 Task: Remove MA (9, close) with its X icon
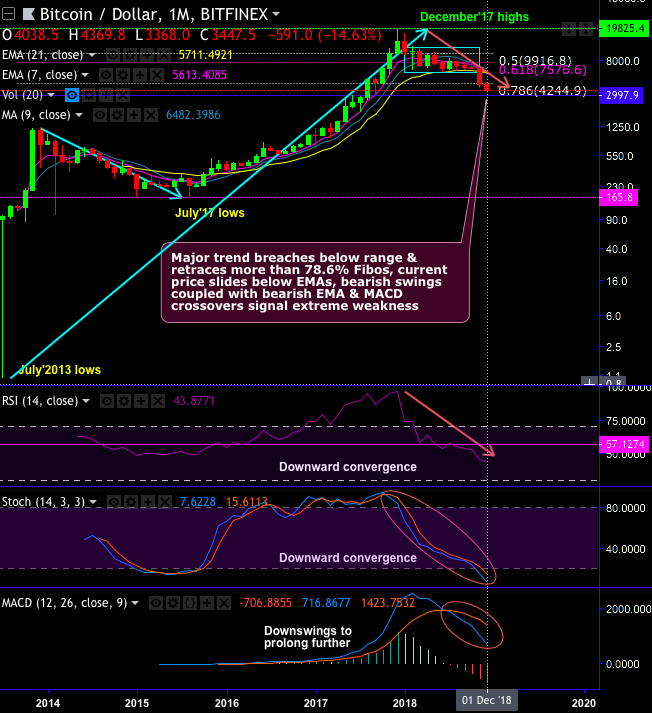151,115
